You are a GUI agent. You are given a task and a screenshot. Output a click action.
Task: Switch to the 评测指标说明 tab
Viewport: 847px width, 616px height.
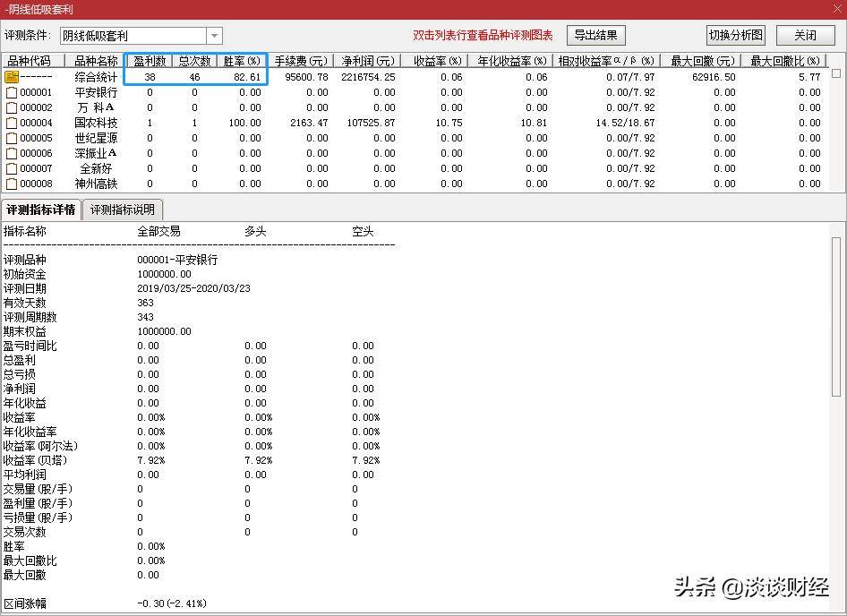coord(123,210)
